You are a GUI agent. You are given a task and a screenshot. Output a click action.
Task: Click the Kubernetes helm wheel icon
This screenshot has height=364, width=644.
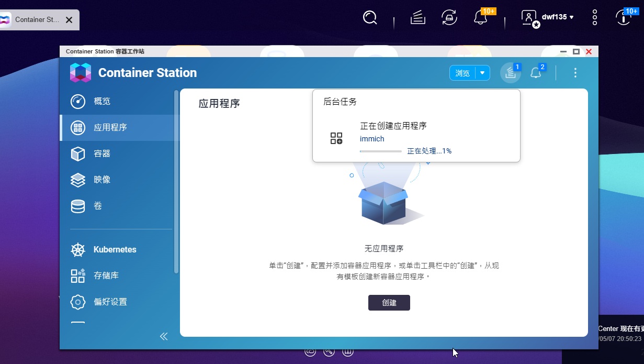coord(78,250)
